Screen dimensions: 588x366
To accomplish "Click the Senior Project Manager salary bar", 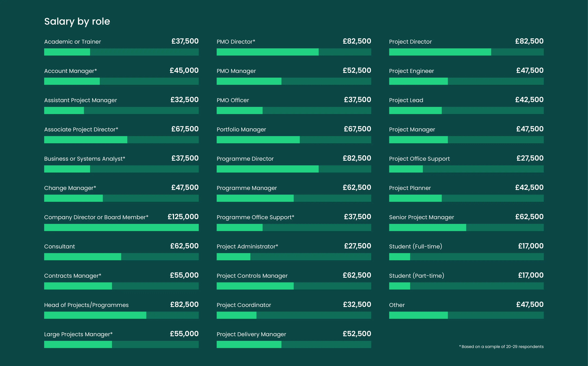I will pos(466,228).
